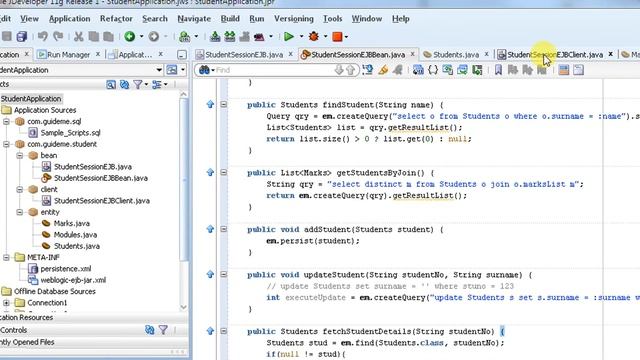Screen dimensions: 640x360
Task: Click the orange split-view icon in editor toolbar
Action: point(564,70)
